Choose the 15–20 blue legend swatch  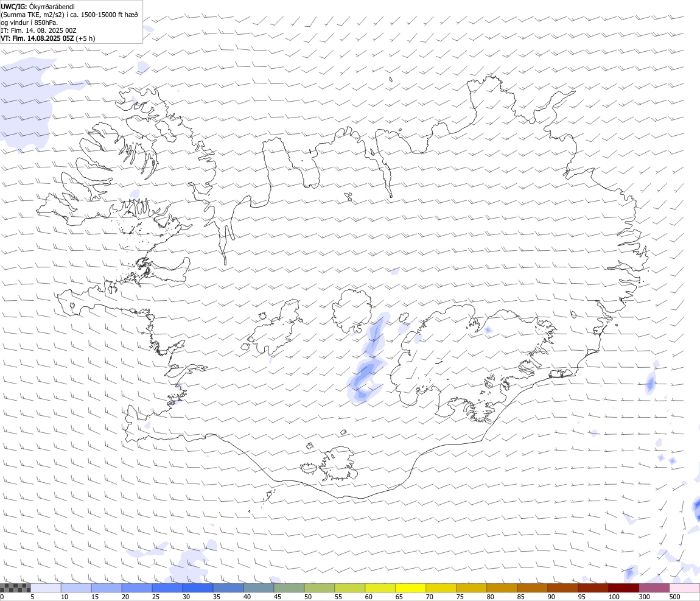(107, 588)
